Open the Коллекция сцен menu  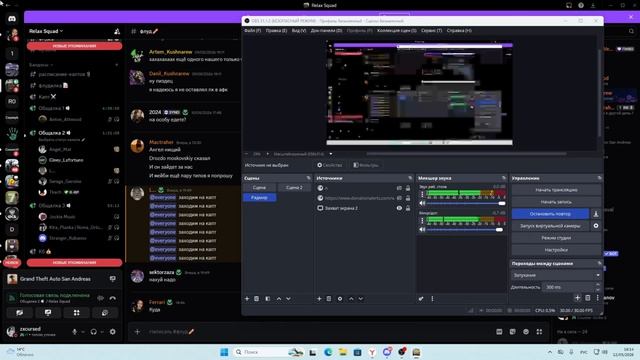coord(397,31)
